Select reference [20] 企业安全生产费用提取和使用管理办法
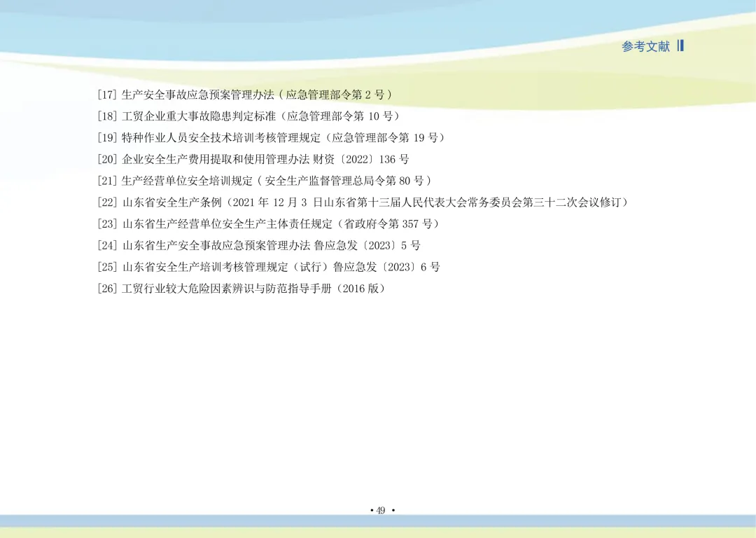The image size is (756, 538). pos(253,159)
